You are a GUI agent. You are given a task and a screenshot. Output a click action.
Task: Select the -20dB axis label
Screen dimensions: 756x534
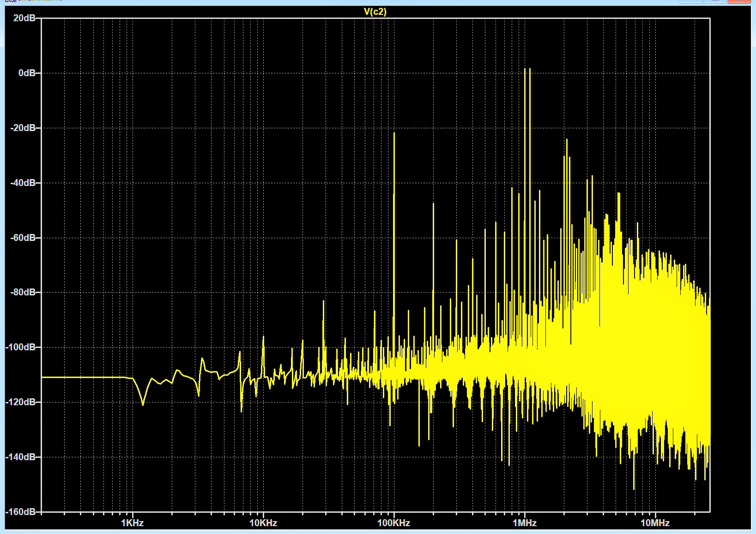point(23,128)
